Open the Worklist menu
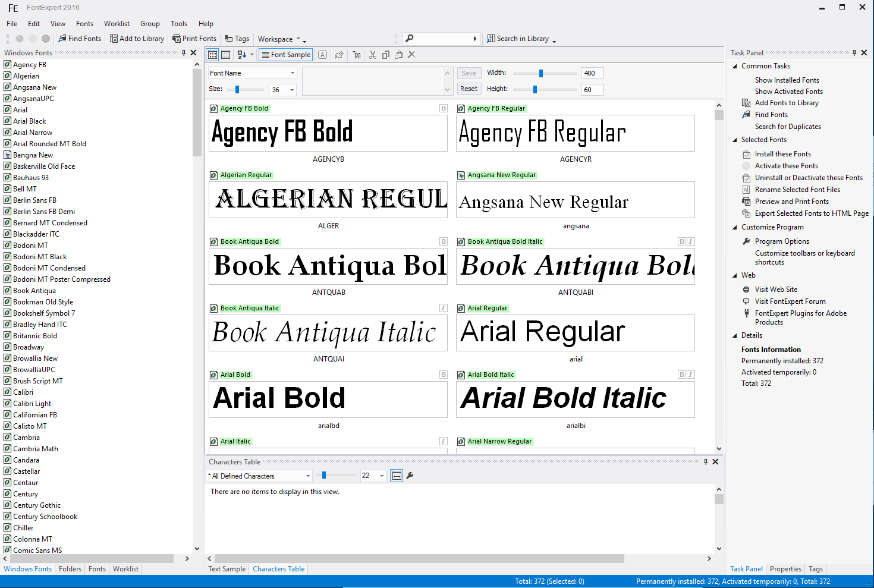Image resolution: width=874 pixels, height=588 pixels. 117,24
